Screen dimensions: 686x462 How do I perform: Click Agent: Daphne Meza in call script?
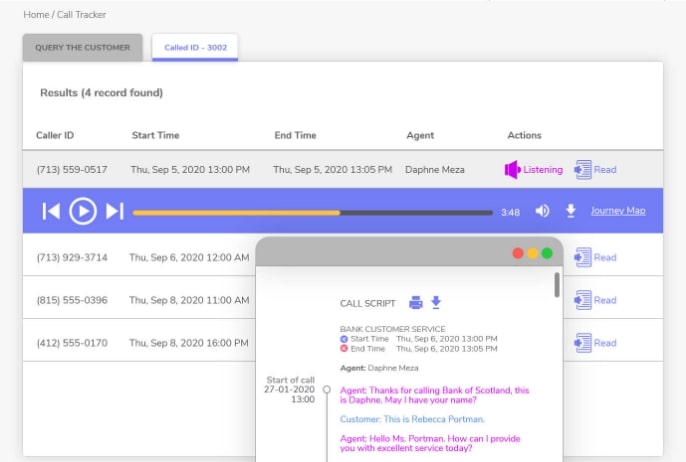tap(379, 368)
